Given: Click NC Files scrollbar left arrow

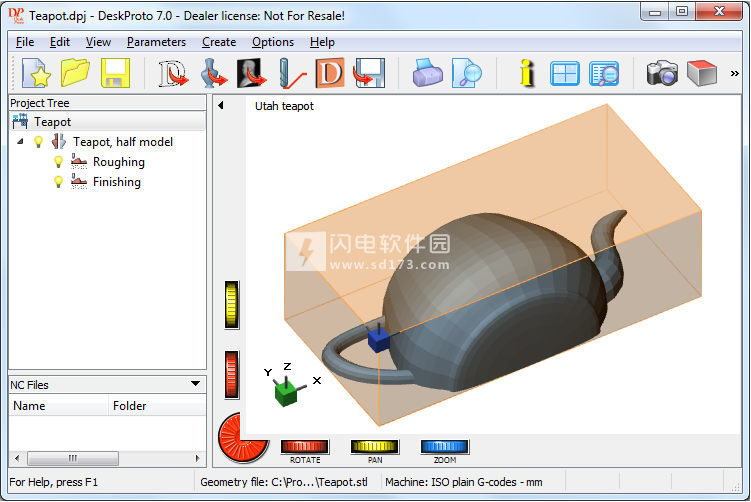Looking at the screenshot, I should [17, 458].
